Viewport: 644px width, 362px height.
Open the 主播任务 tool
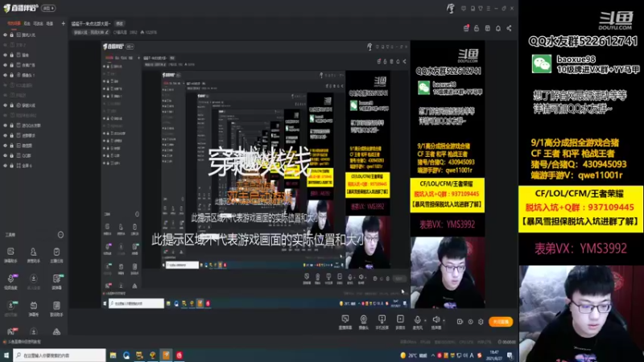click(56, 255)
